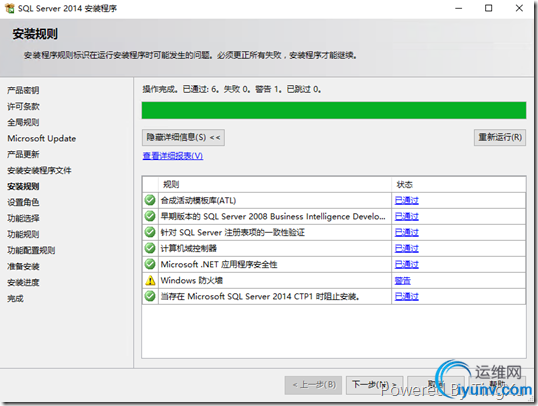Click the 针对 SQL Server 注册表项的一致性验证 rule text
538x406 pixels.
point(233,233)
